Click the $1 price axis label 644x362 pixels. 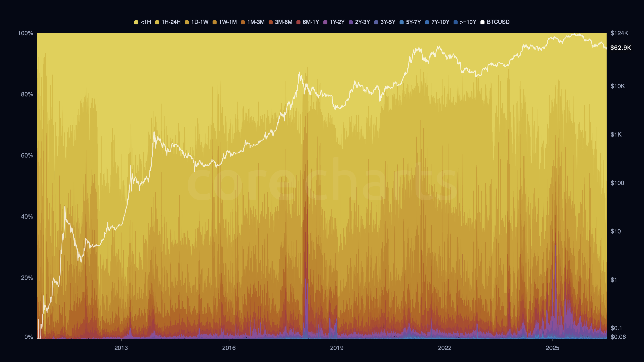pyautogui.click(x=614, y=280)
